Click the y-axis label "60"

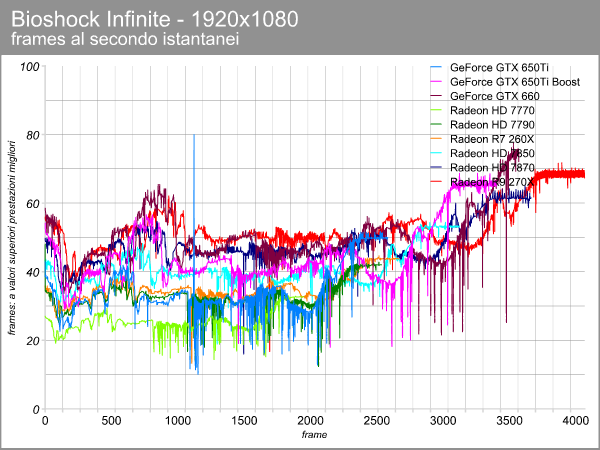tap(33, 204)
